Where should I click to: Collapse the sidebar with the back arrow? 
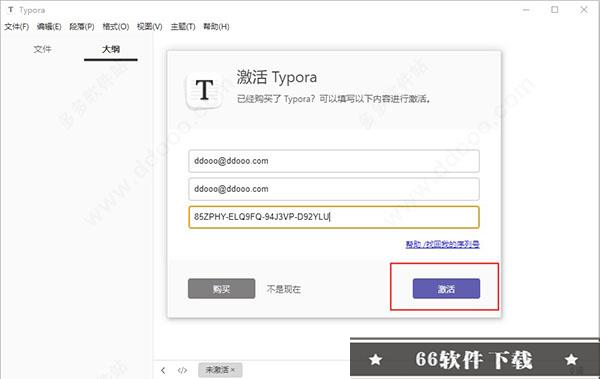pyautogui.click(x=163, y=370)
